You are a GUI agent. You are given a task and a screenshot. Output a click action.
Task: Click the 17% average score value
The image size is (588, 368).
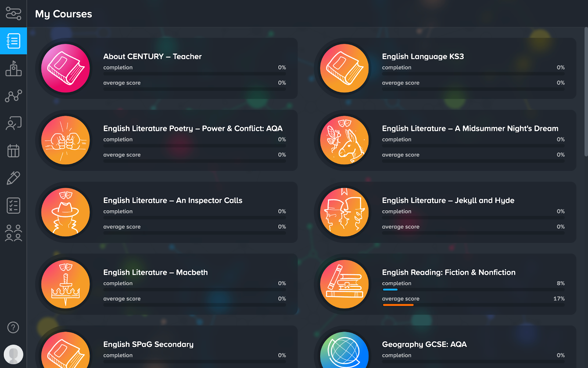(559, 299)
